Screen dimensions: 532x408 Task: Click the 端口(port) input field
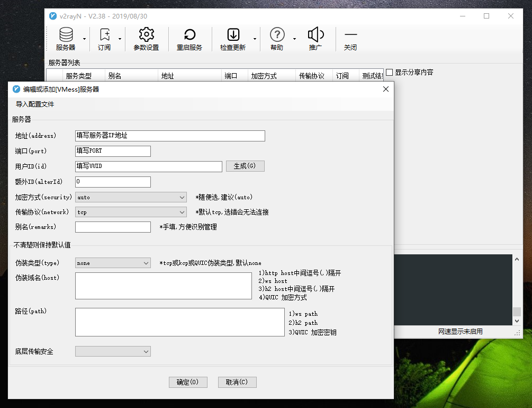pos(113,151)
